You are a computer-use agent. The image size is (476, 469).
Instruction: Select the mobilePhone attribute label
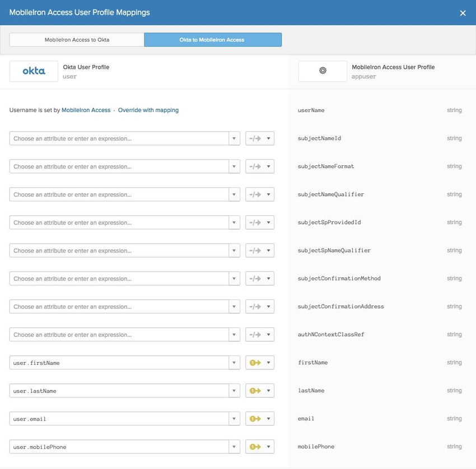coord(316,447)
